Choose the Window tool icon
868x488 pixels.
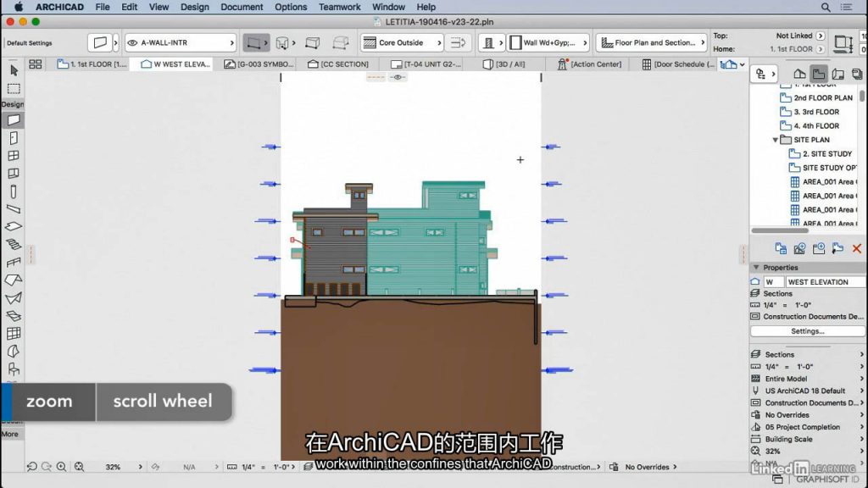14,156
